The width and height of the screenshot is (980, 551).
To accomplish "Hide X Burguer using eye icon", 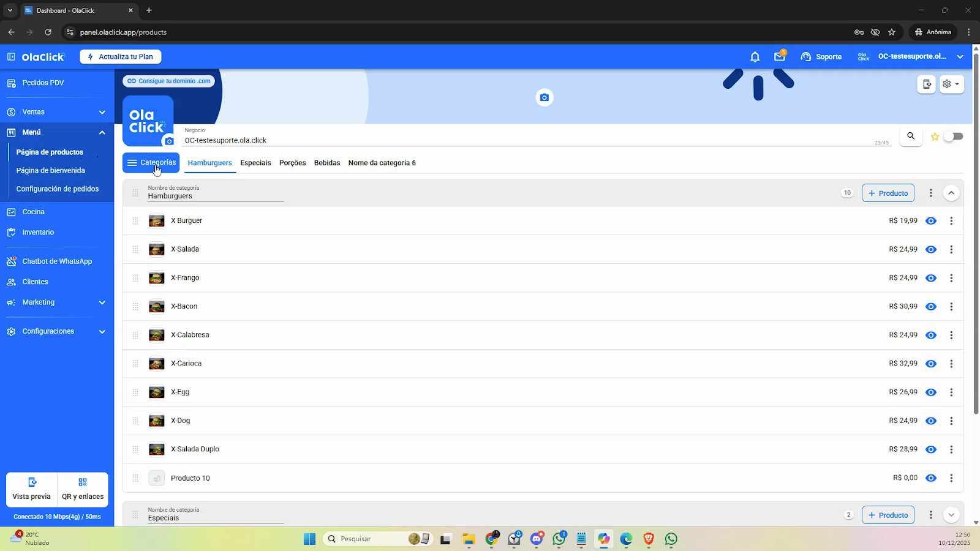I will 931,221.
